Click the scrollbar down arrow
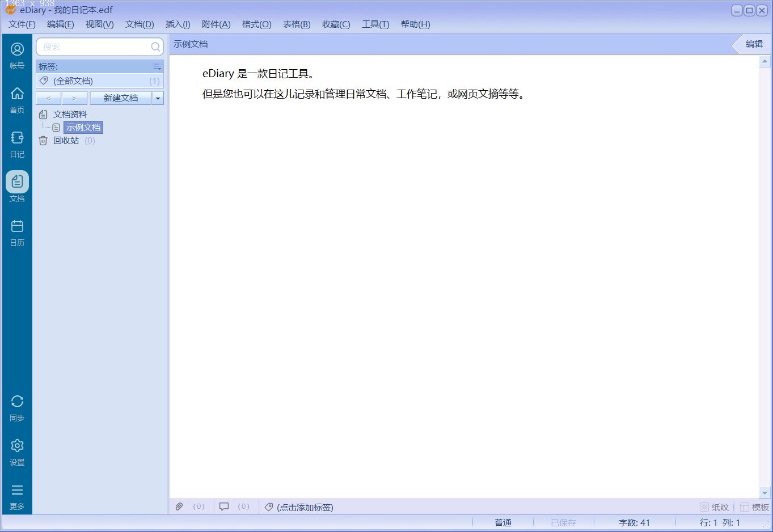 764,493
